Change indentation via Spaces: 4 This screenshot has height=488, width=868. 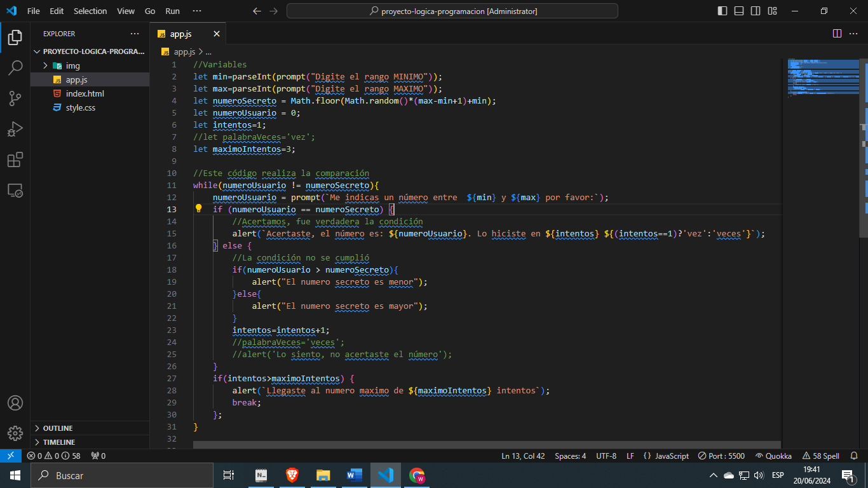[570, 456]
